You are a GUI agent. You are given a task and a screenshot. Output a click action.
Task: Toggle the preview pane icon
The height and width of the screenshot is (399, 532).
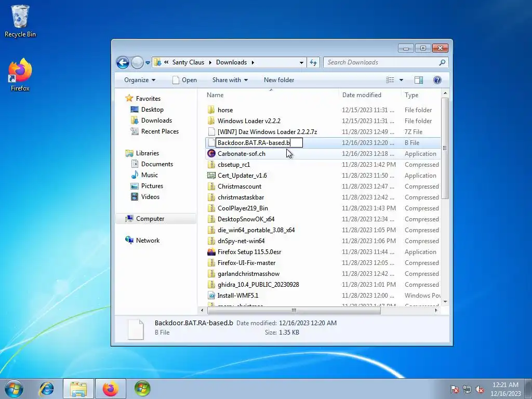coord(419,80)
